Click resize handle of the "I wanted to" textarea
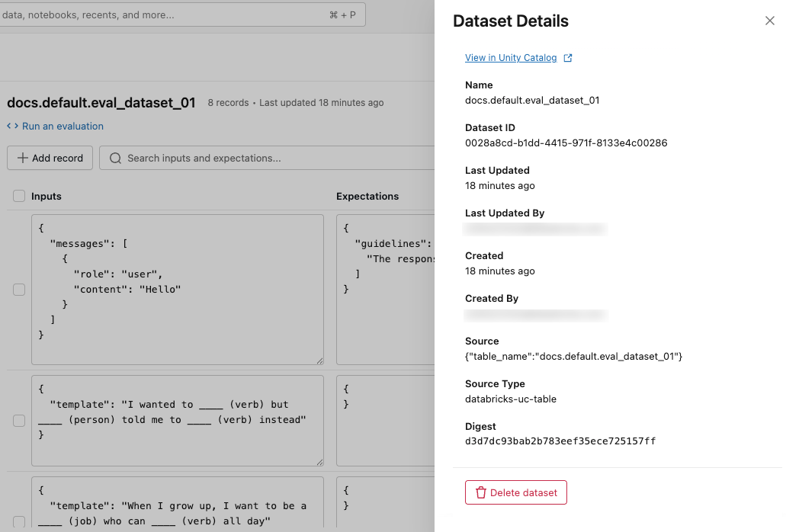 point(319,461)
